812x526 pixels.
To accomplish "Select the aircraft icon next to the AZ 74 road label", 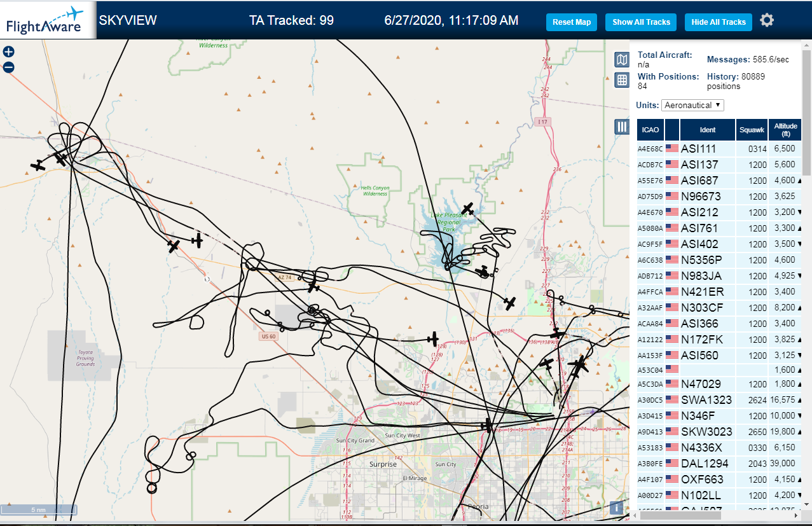I will (313, 286).
